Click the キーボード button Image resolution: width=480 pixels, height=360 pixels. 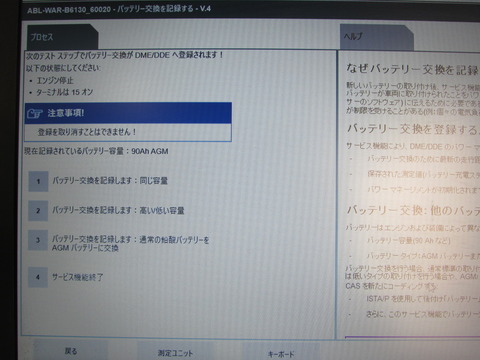point(281,354)
